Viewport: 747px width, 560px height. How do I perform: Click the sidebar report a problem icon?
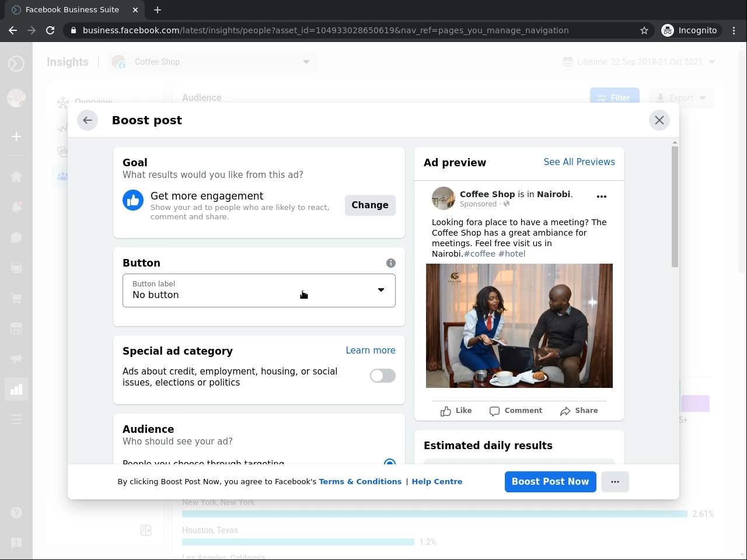coord(16,543)
